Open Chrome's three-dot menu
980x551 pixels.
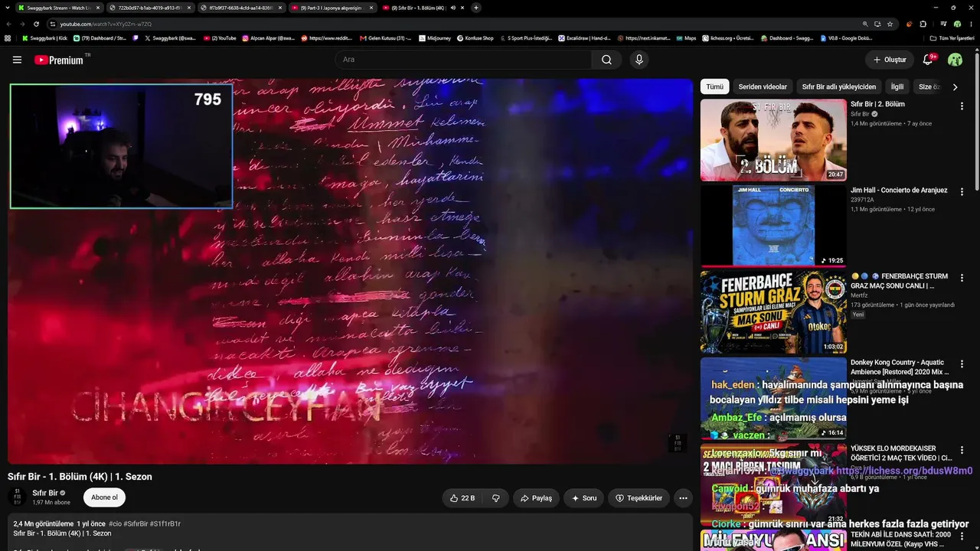click(x=970, y=24)
